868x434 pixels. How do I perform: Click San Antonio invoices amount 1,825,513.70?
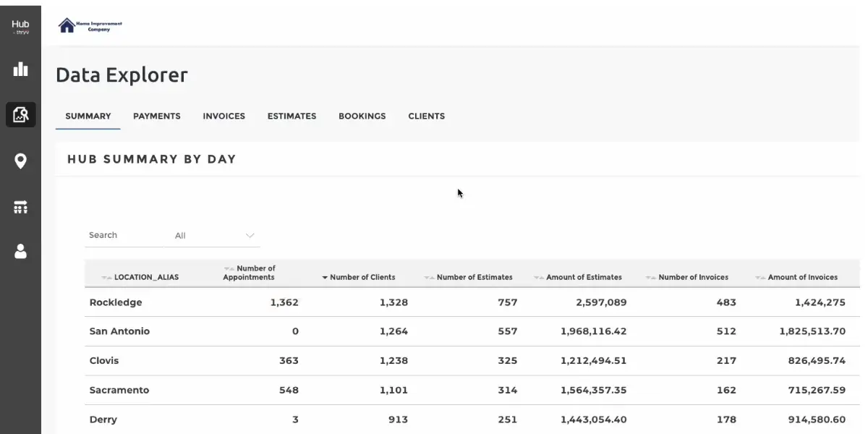(x=813, y=331)
